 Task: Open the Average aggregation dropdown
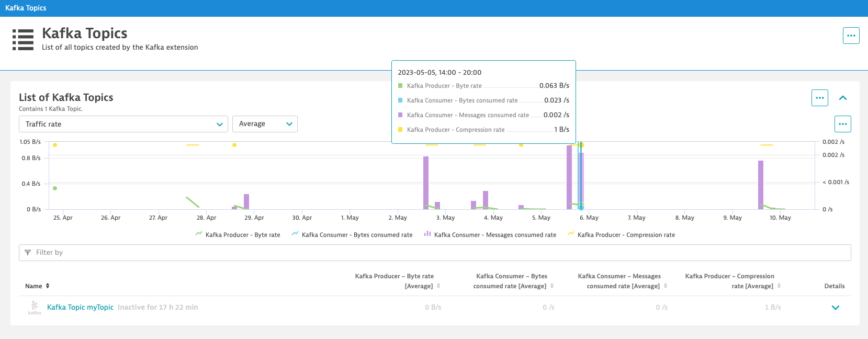point(265,124)
